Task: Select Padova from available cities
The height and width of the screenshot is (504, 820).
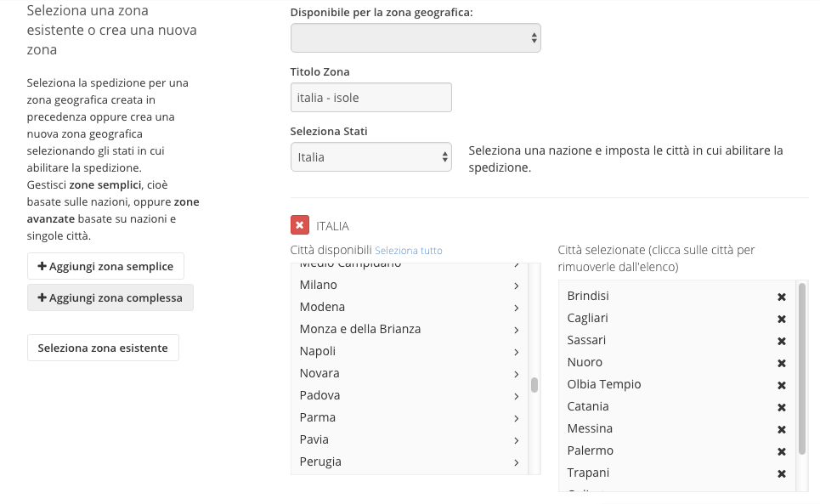Action: pyautogui.click(x=320, y=395)
